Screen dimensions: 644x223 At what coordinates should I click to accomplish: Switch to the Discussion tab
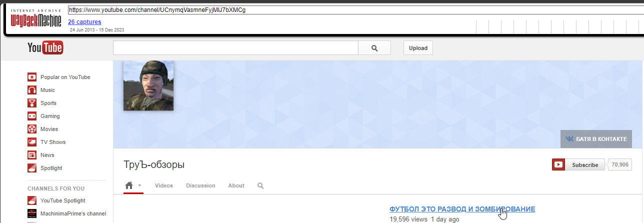[x=200, y=185]
